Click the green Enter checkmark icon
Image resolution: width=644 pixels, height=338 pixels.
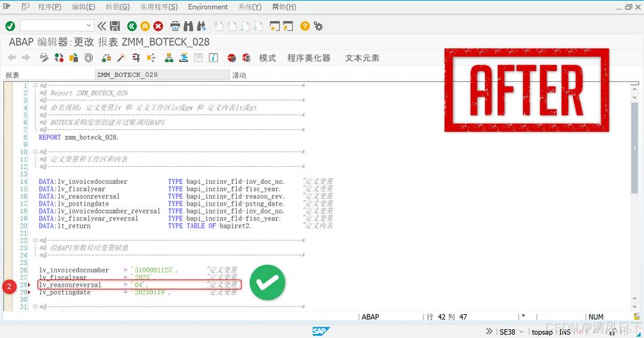click(x=10, y=26)
